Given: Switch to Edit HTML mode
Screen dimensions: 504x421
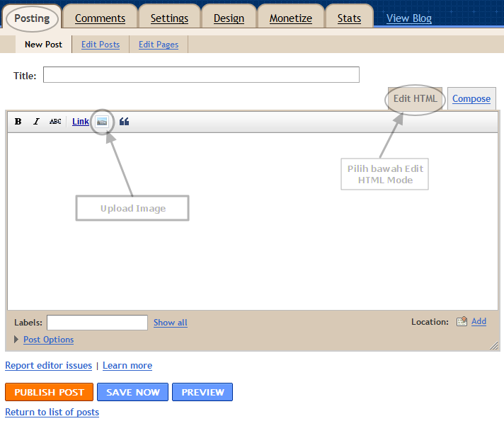Looking at the screenshot, I should click(x=415, y=98).
